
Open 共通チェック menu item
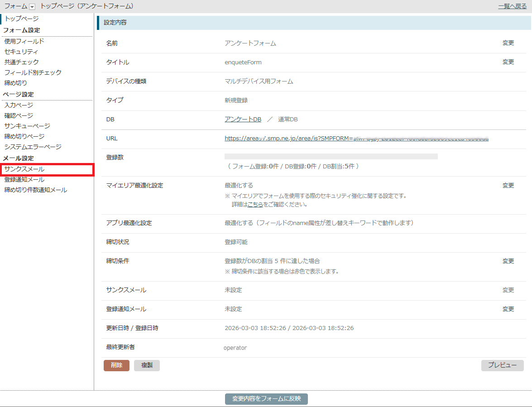[x=22, y=62]
